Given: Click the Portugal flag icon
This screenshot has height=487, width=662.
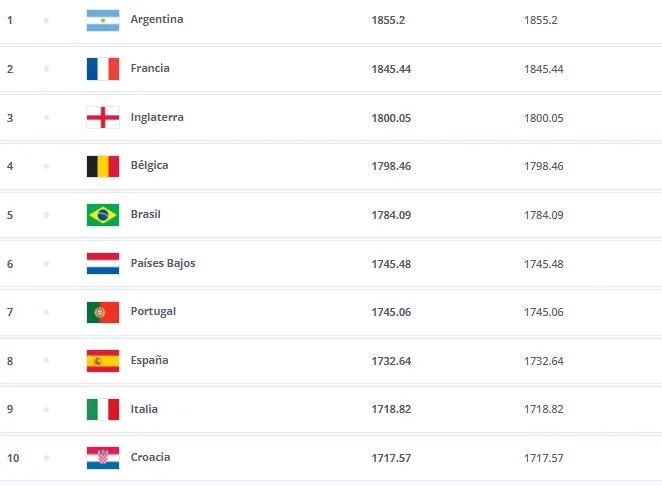Looking at the screenshot, I should [x=103, y=312].
